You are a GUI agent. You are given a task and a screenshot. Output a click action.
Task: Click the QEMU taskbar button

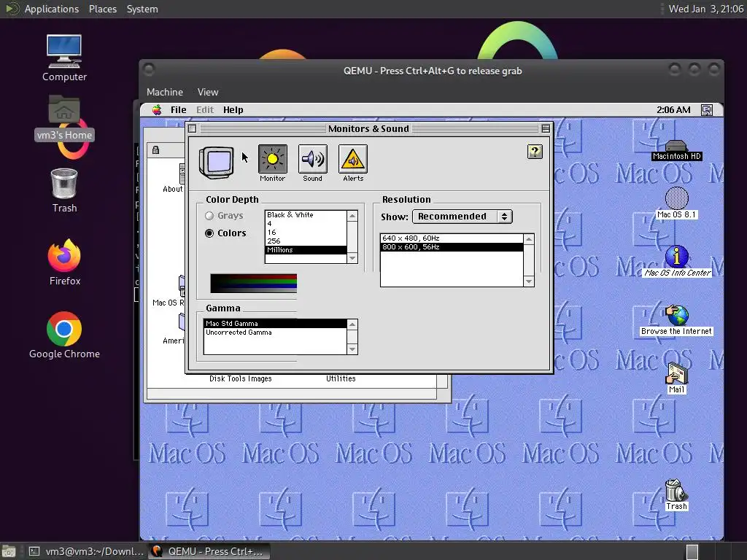click(209, 551)
